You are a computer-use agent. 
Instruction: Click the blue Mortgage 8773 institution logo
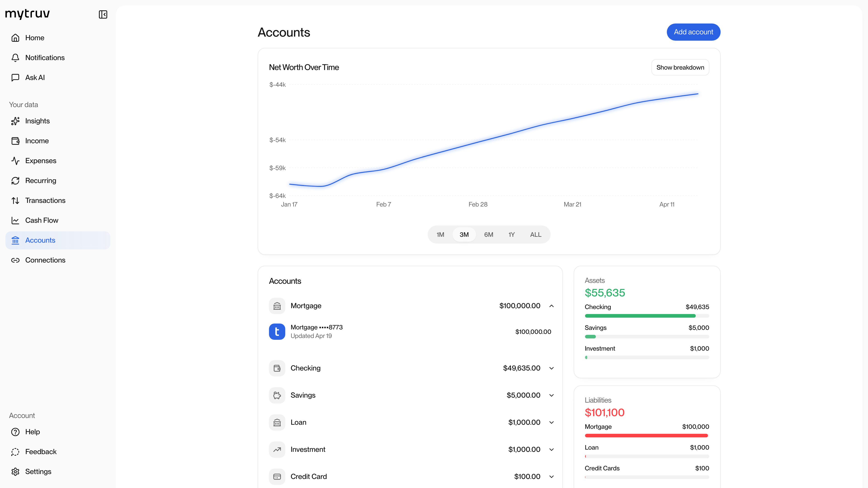[x=277, y=332]
